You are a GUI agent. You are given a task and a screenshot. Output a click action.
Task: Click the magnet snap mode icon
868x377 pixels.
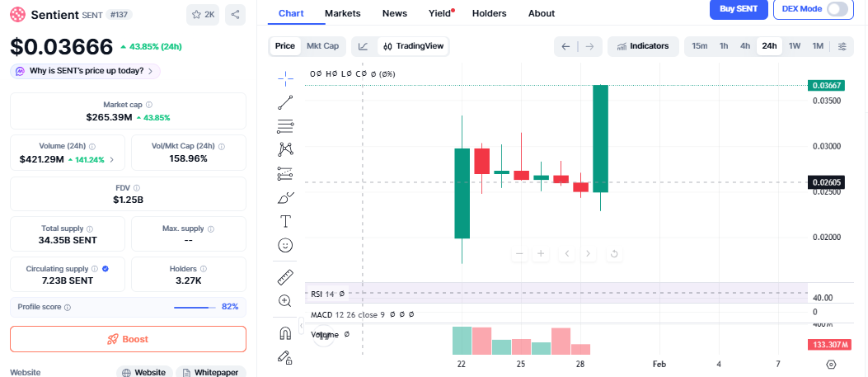point(285,333)
